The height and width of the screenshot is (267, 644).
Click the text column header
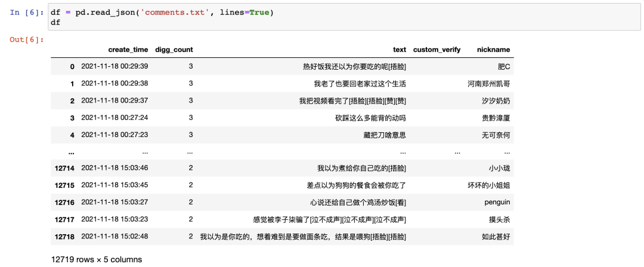pyautogui.click(x=399, y=49)
